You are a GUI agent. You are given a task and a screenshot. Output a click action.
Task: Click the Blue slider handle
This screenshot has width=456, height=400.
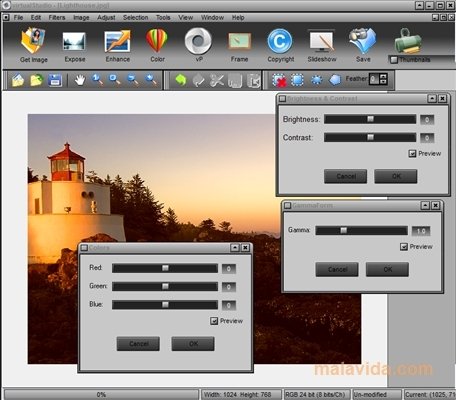point(165,305)
